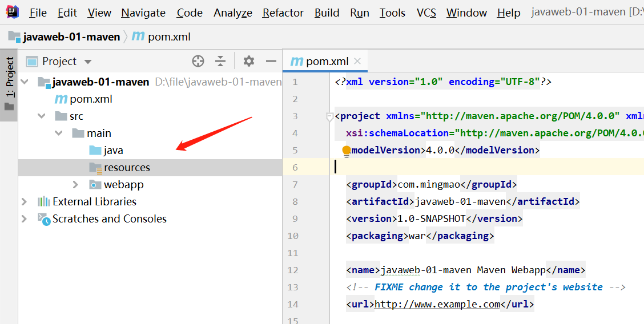
Task: Click the packaging value war
Action: click(417, 236)
